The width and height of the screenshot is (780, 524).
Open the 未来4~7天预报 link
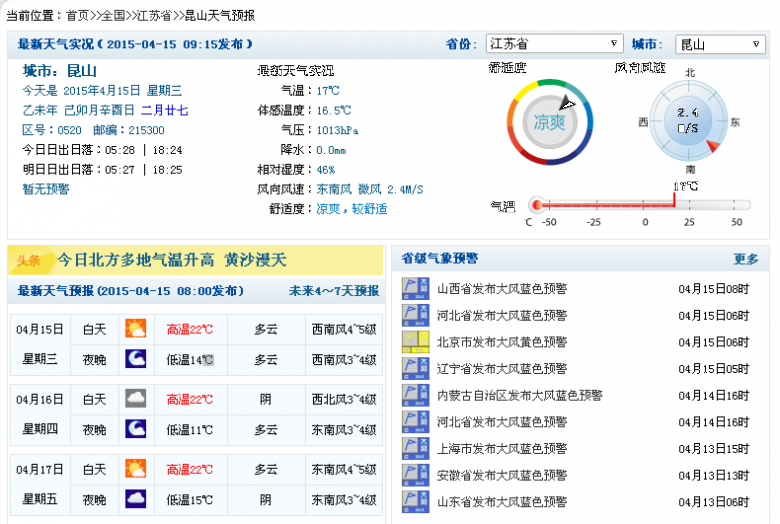334,291
